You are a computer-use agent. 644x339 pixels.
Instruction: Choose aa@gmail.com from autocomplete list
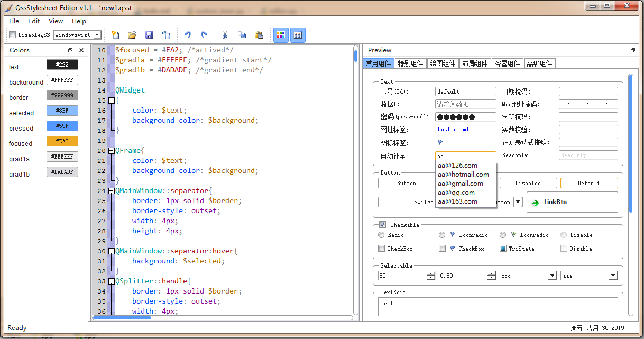pos(461,184)
